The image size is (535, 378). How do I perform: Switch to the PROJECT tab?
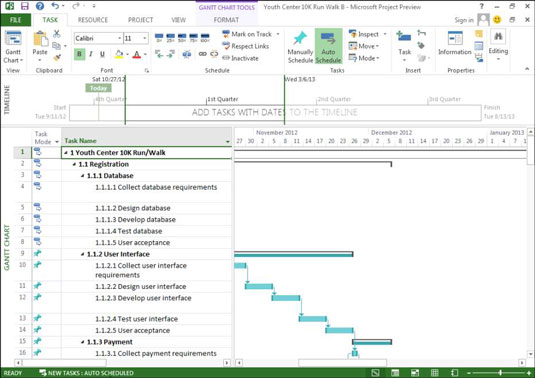click(x=141, y=20)
